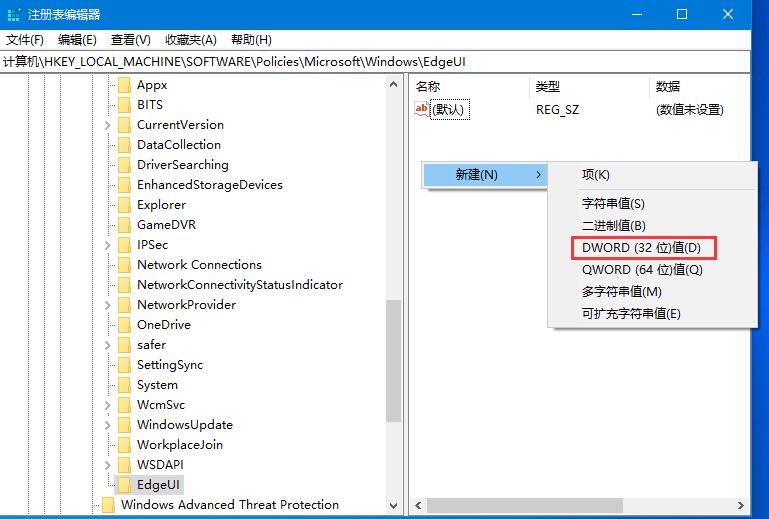Screen dimensions: 769x519
Task: Click the folder icon beside OneDrive
Action: (x=124, y=325)
